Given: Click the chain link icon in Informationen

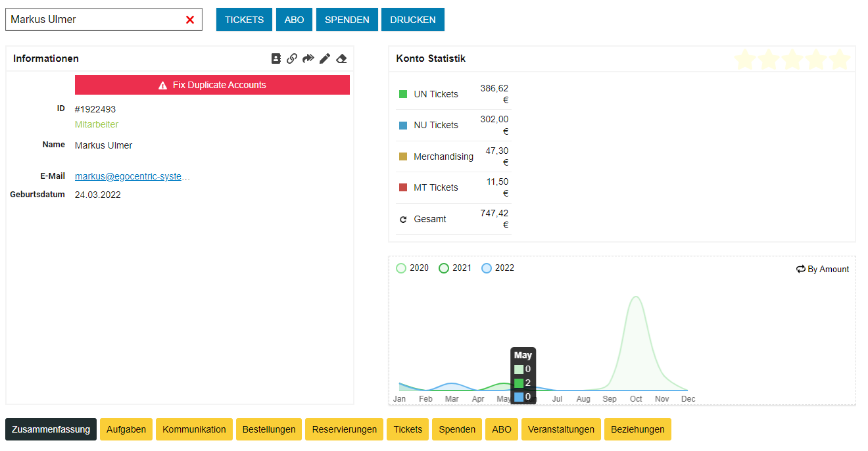Looking at the screenshot, I should point(292,59).
